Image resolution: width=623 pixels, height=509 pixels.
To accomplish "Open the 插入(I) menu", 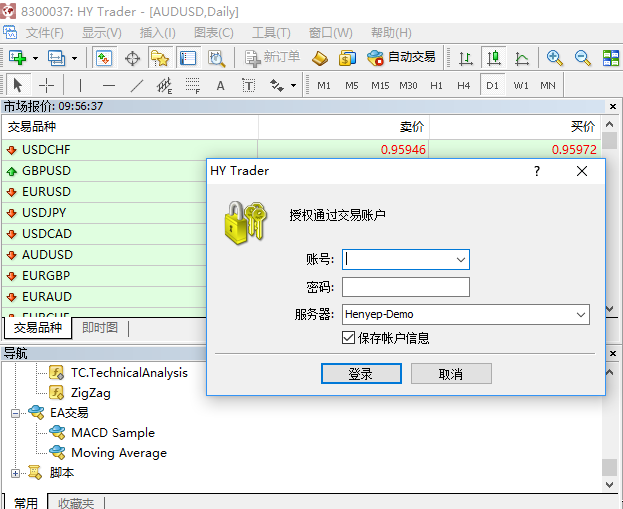I will coord(157,33).
